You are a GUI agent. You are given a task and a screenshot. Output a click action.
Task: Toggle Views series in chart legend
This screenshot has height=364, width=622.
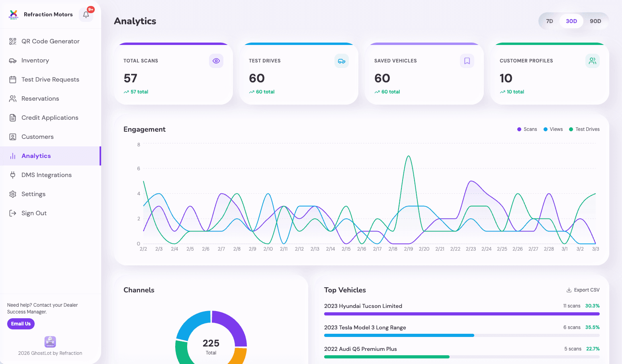[553, 129]
